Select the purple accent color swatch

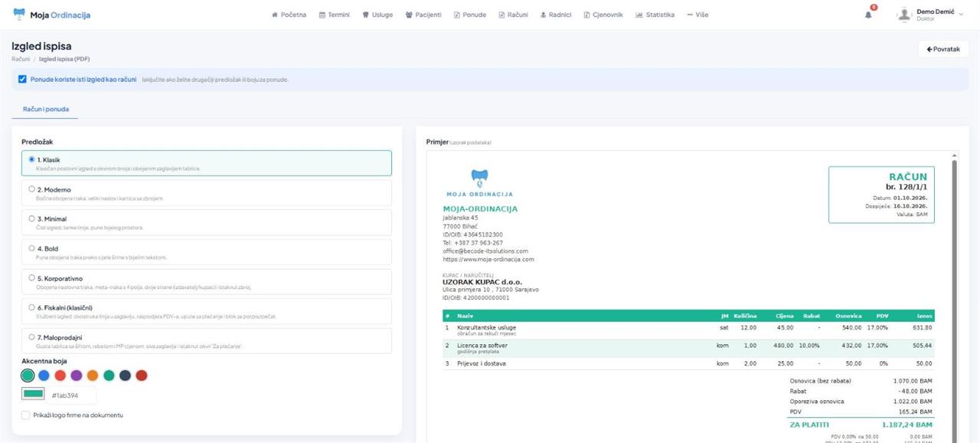click(77, 376)
